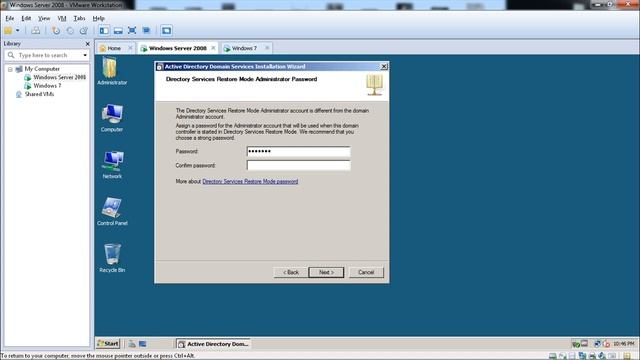Take a snapshot using the toolbar icon
Screen dimensions: 640x360
click(x=56, y=31)
